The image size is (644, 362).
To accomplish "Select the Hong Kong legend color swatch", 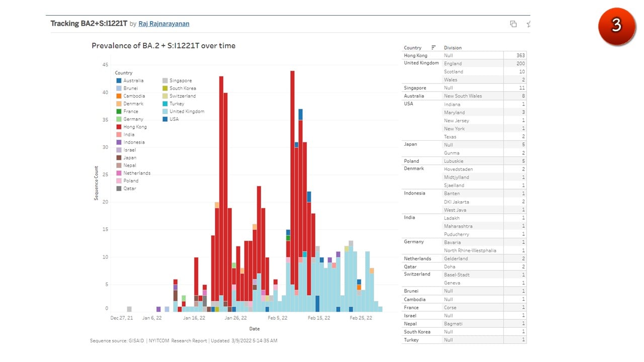I will pos(119,127).
